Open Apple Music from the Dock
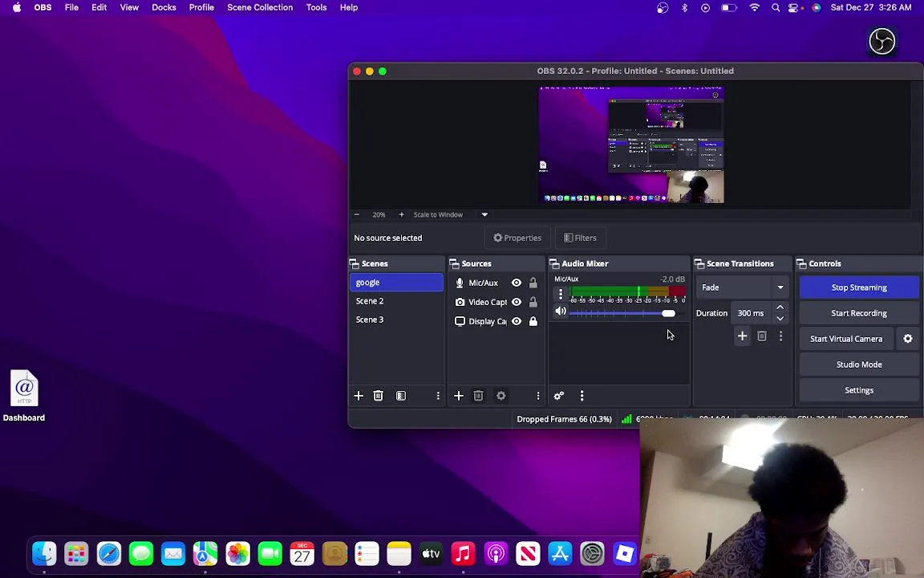Screen dimensions: 924x578 coord(463,554)
